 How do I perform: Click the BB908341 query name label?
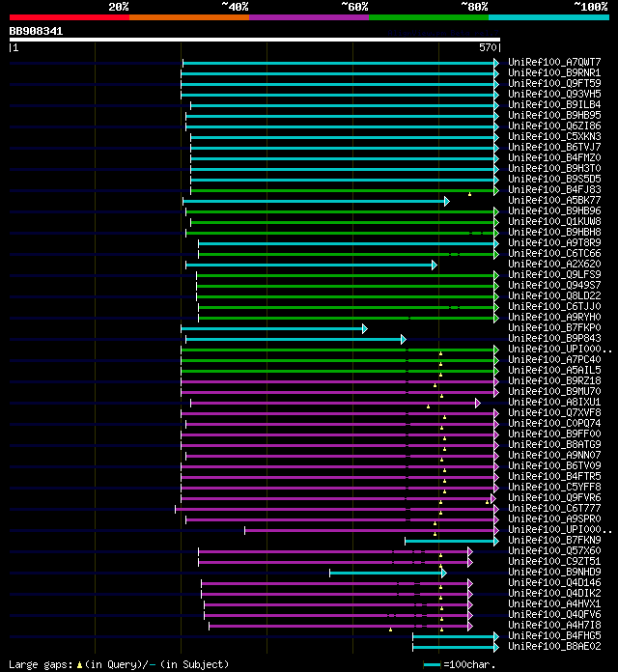[x=36, y=31]
